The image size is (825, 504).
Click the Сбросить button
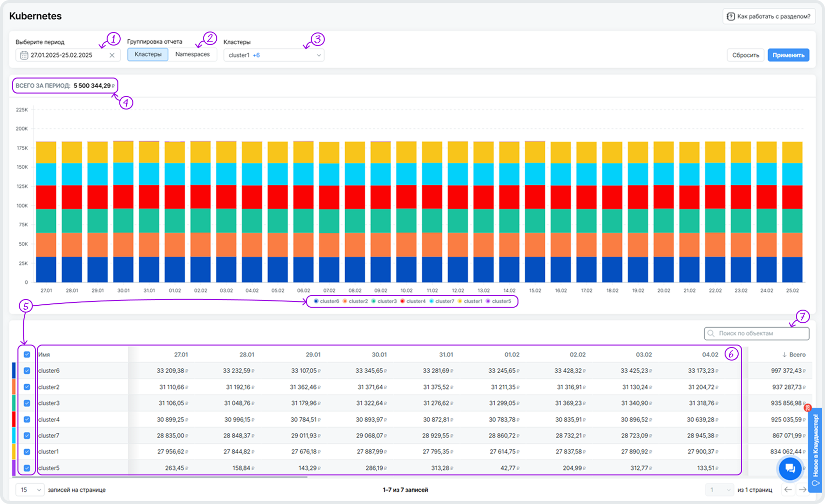745,55
